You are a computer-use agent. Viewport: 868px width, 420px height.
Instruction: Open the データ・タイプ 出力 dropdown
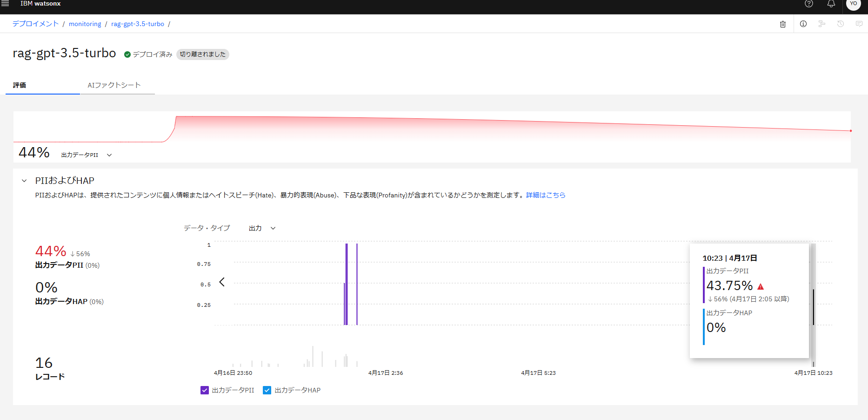(262, 228)
